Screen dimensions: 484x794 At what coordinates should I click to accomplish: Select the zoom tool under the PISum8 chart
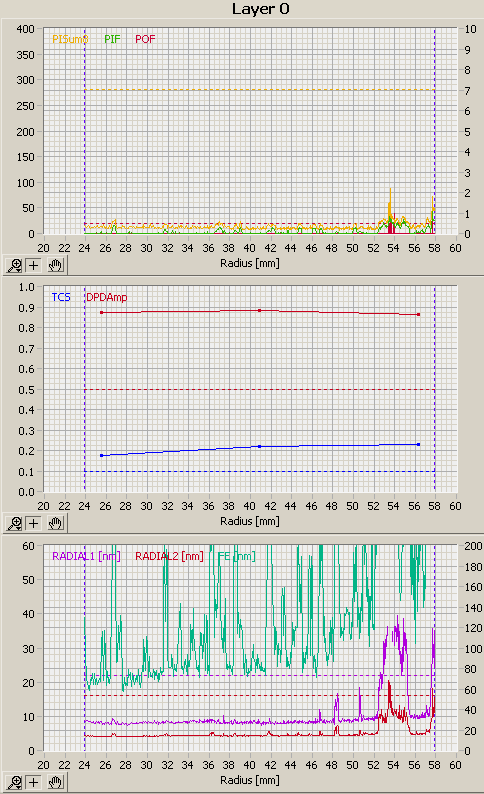(x=14, y=265)
